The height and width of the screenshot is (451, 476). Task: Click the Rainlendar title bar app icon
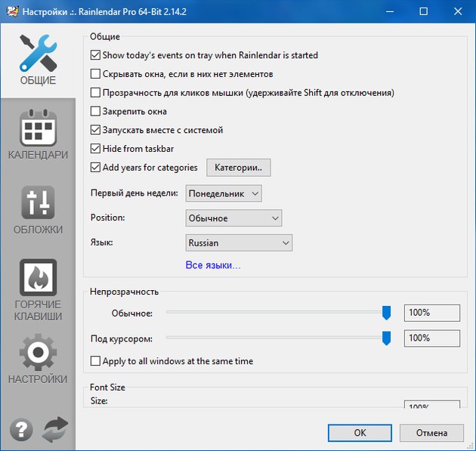(10, 11)
